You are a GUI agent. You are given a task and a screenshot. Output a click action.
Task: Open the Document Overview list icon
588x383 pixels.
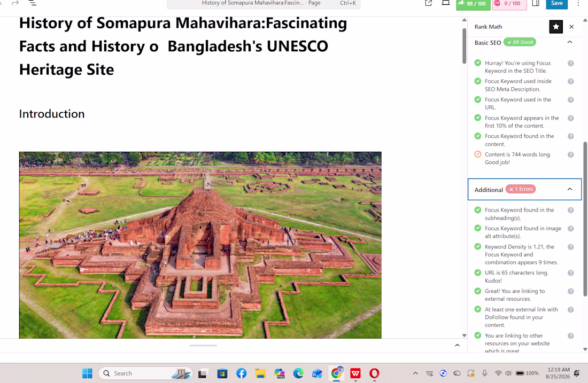[x=33, y=3]
